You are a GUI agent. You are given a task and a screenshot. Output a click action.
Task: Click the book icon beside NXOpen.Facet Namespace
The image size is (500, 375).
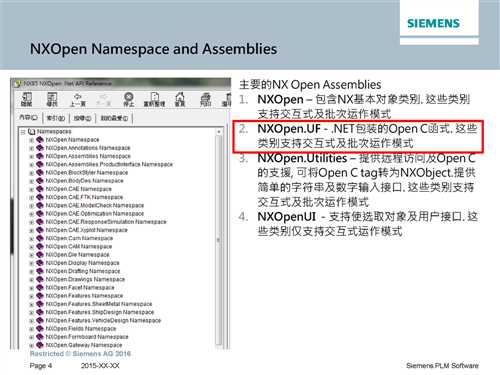tap(40, 287)
